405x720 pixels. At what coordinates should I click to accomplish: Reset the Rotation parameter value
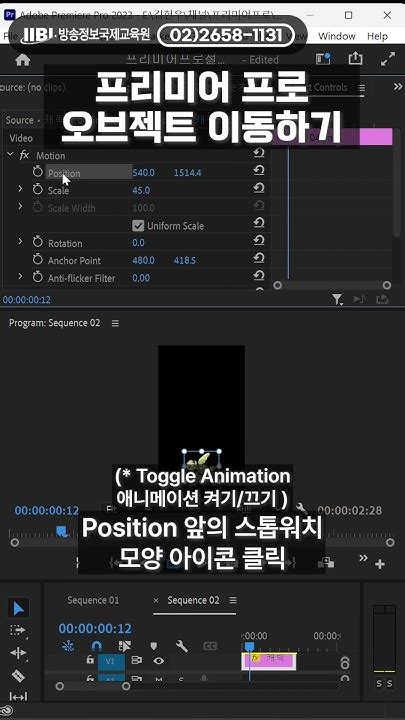point(259,243)
